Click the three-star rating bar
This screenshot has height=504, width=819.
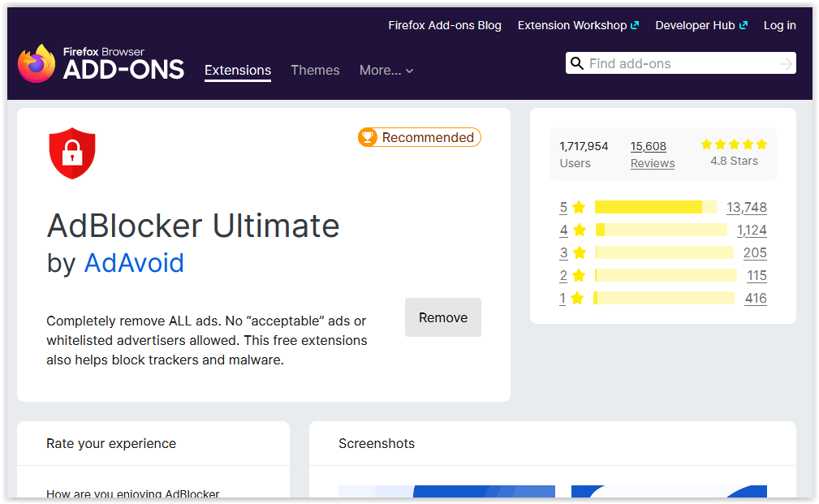(x=665, y=252)
